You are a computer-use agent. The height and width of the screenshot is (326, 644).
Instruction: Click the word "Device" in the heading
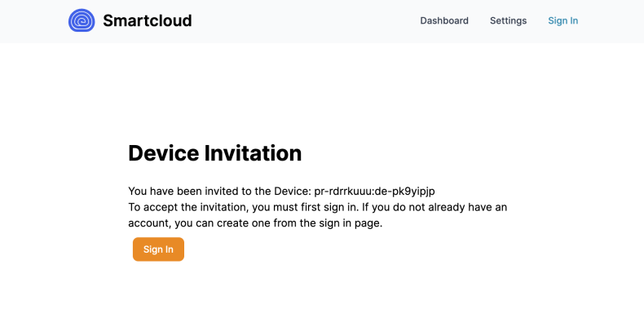click(x=164, y=153)
